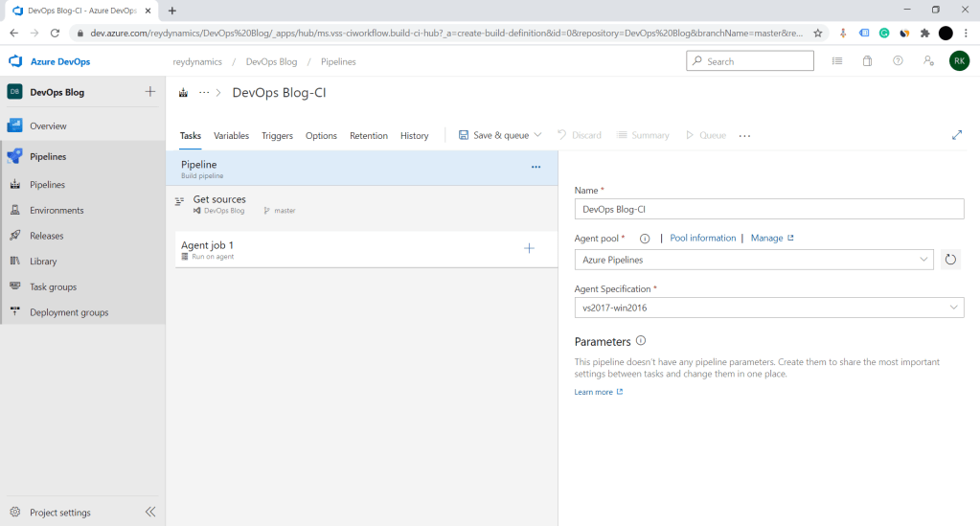
Task: Open the user settings icon
Action: point(928,61)
